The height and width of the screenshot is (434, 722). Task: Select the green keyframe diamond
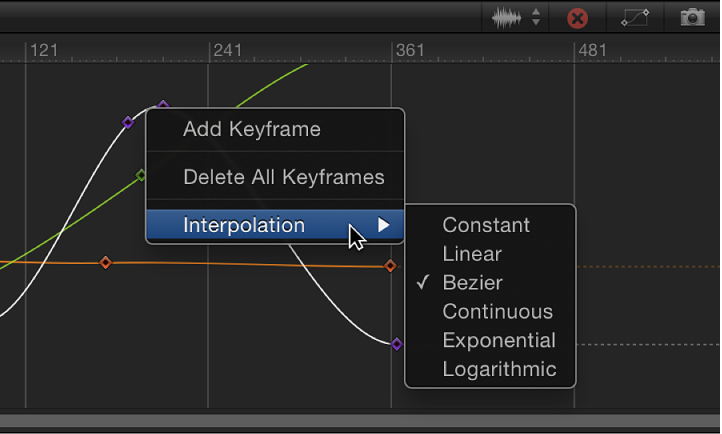tap(141, 175)
